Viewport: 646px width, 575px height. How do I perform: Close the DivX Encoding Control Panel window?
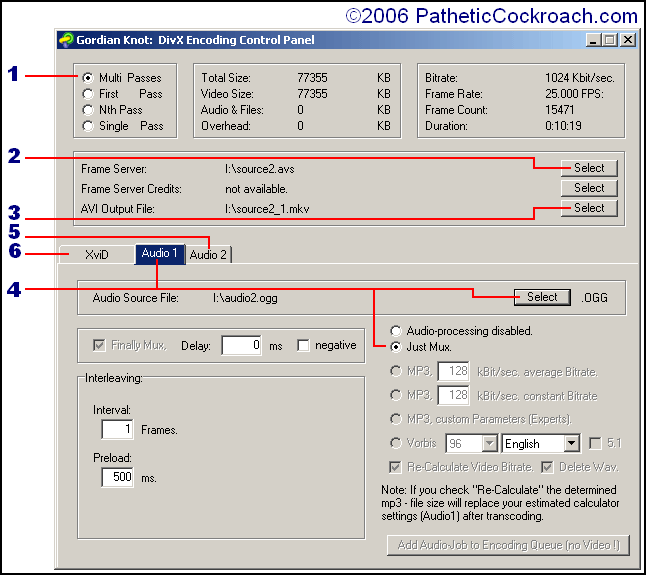(x=628, y=40)
